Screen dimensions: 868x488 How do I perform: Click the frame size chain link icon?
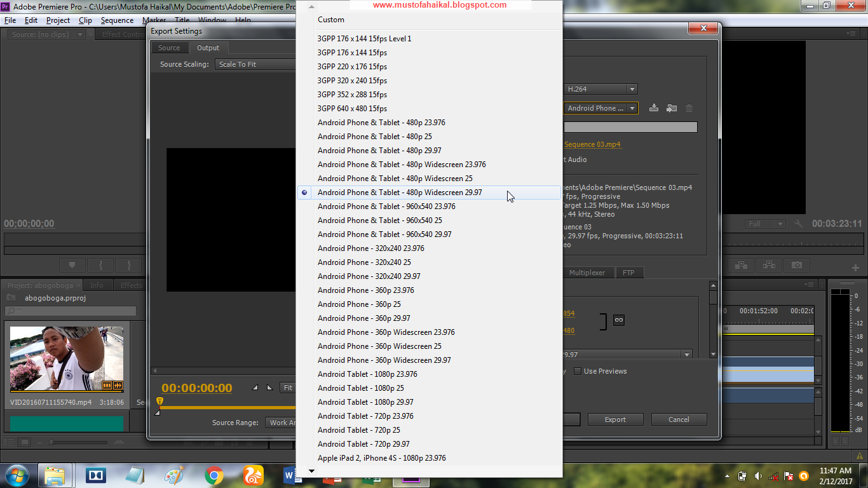[618, 320]
